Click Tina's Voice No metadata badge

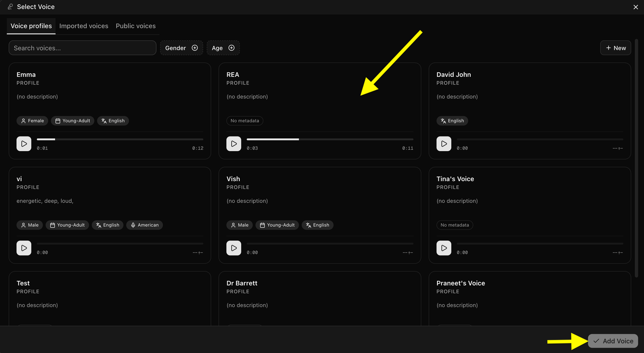coord(455,225)
